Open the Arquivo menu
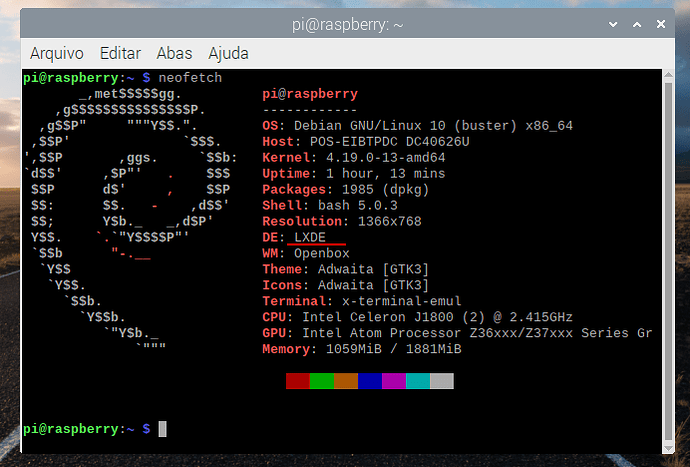 point(57,53)
